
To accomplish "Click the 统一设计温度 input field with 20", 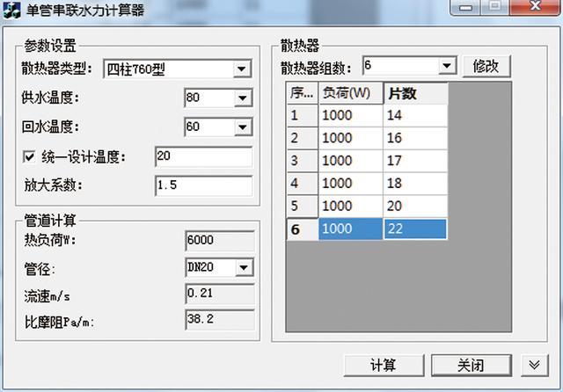I will (x=203, y=156).
